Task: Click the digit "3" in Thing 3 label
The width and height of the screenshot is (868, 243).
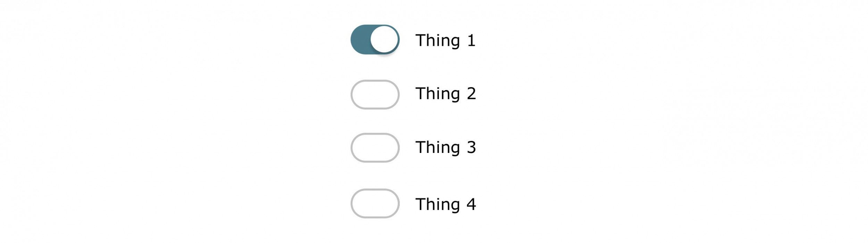Action: pos(471,147)
